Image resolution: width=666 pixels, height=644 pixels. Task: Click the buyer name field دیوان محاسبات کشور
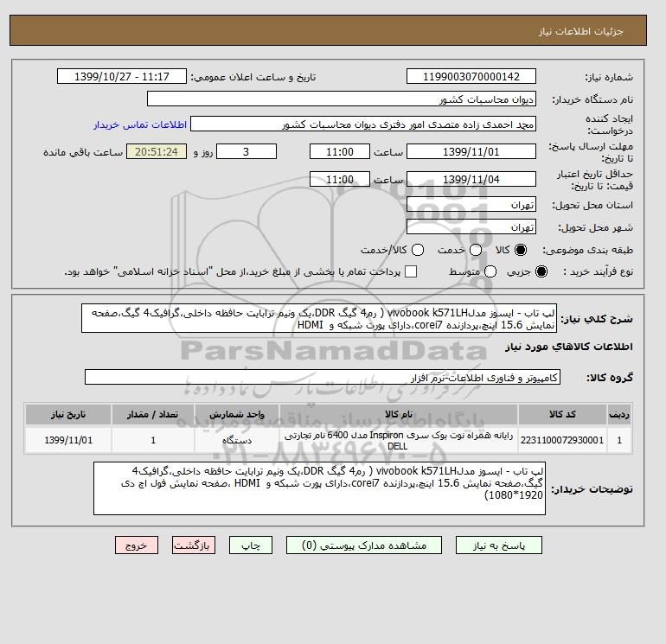point(342,99)
